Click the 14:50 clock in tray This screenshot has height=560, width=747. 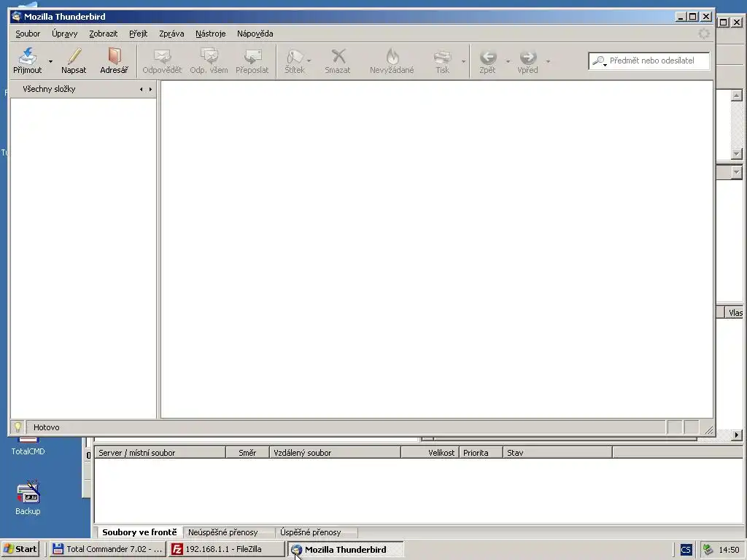[729, 550]
